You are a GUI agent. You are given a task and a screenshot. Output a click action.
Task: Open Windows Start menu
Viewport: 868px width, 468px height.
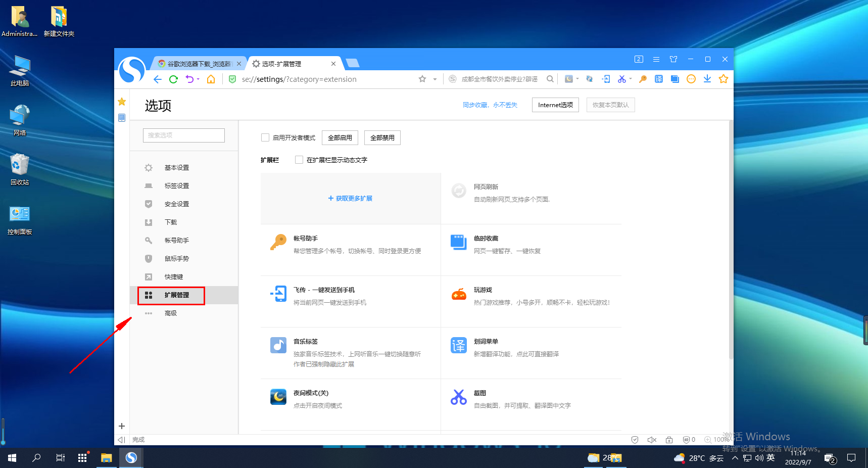pyautogui.click(x=12, y=458)
